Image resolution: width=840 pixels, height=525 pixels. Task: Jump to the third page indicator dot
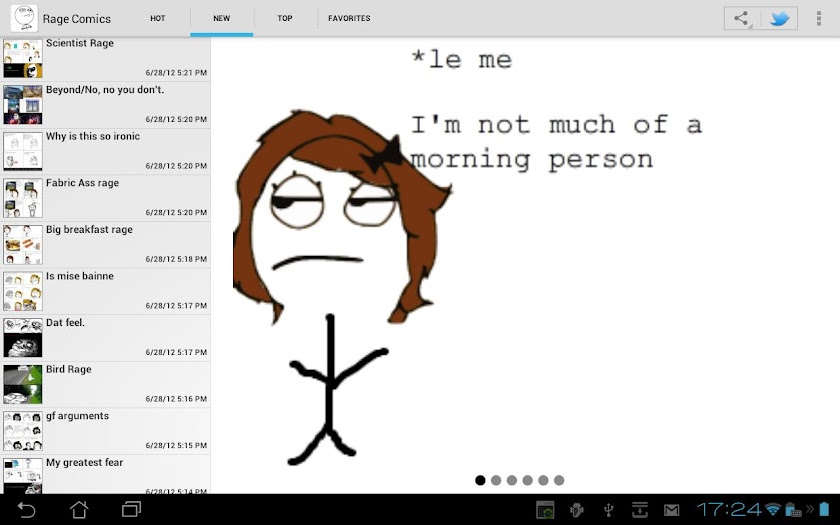pos(512,480)
